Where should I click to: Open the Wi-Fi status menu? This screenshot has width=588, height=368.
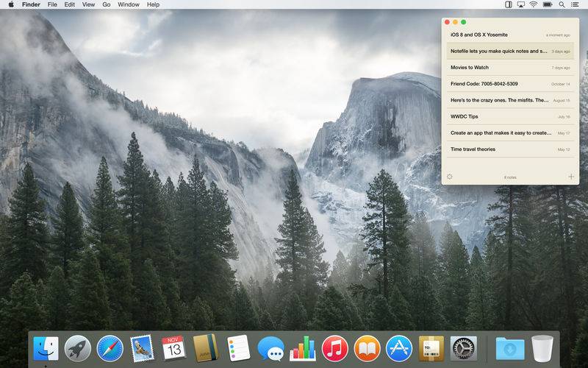point(532,4)
